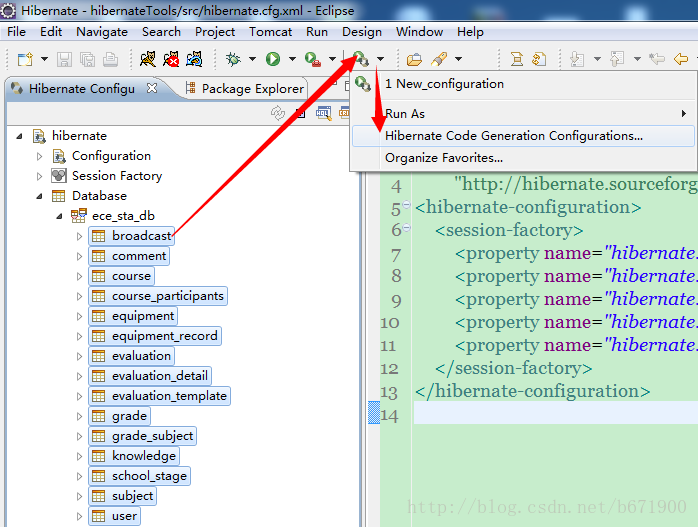Expand the course_participants table node
698x527 pixels.
79,296
